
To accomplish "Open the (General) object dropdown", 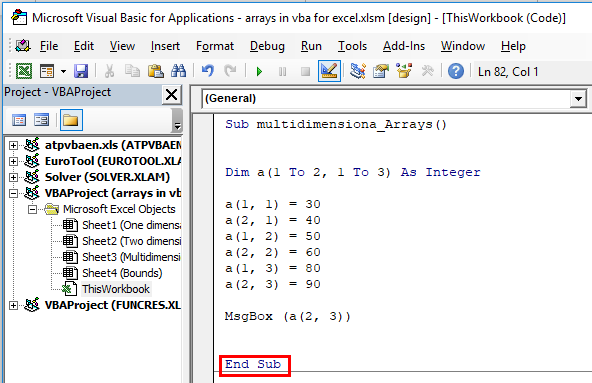I will point(578,99).
